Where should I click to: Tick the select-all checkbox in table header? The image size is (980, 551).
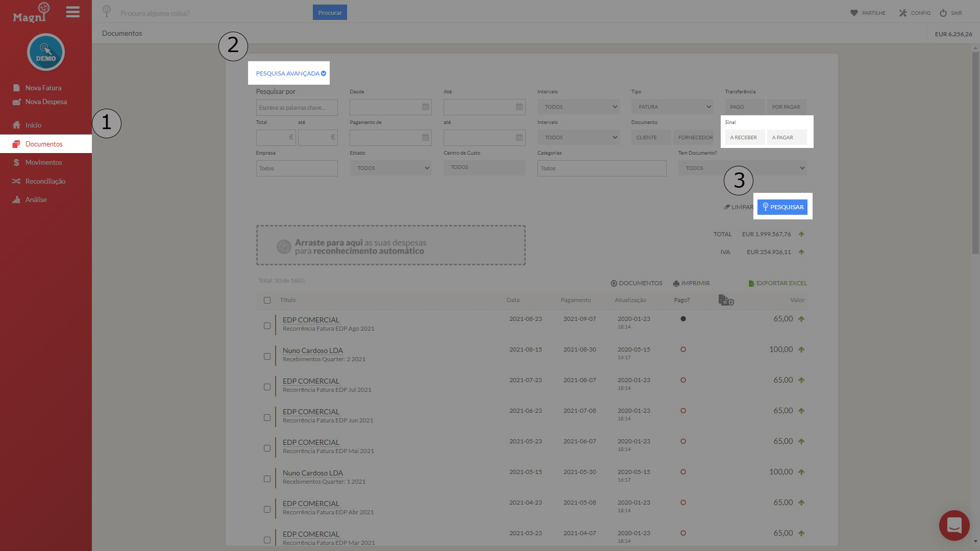tap(267, 300)
